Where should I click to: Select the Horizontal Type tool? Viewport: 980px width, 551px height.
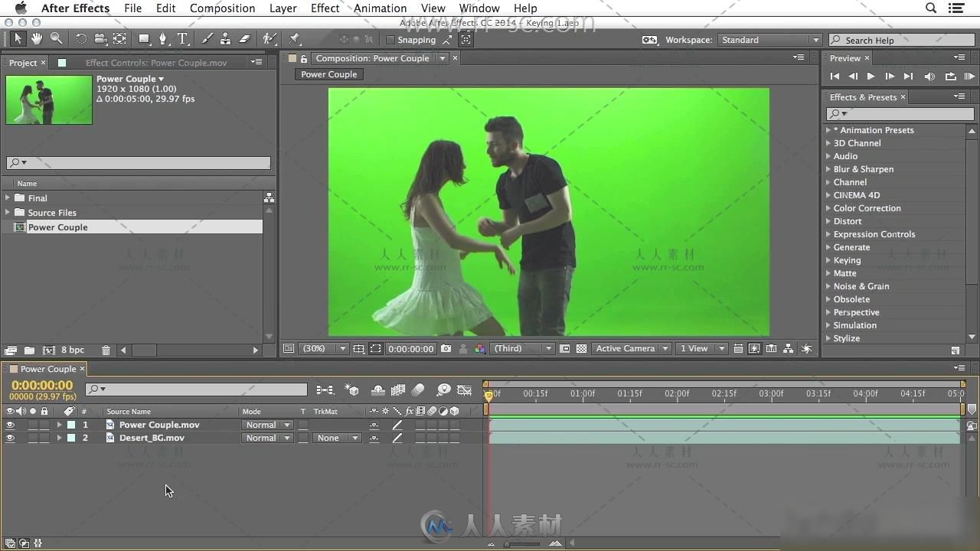183,39
